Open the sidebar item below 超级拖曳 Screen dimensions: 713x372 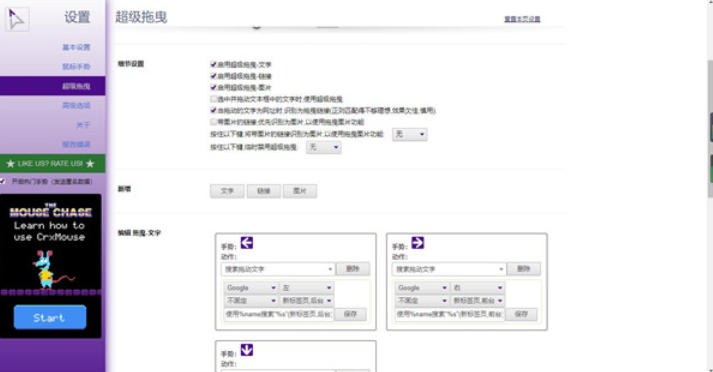76,106
